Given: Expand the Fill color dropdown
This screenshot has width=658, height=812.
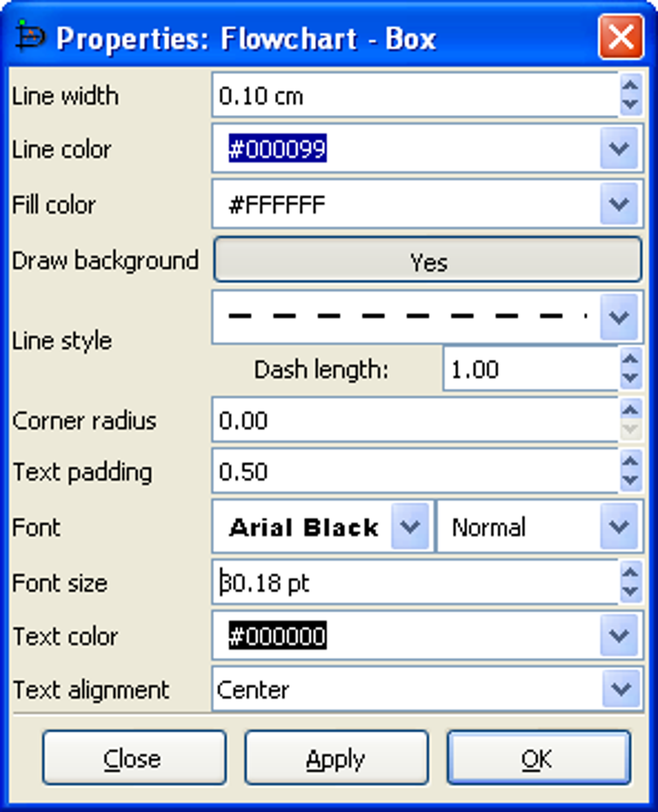Looking at the screenshot, I should [619, 205].
